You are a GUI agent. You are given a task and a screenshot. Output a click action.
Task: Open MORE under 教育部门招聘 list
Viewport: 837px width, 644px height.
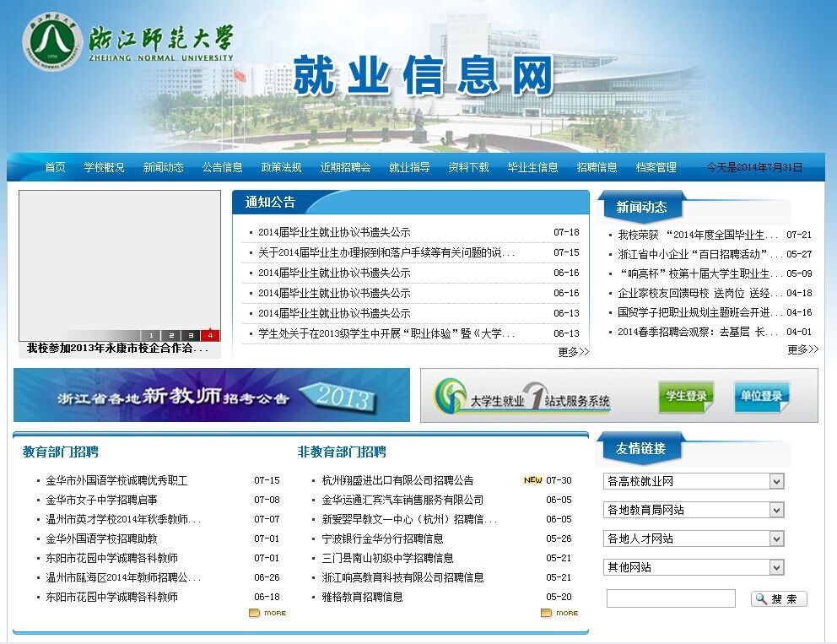pos(267,613)
